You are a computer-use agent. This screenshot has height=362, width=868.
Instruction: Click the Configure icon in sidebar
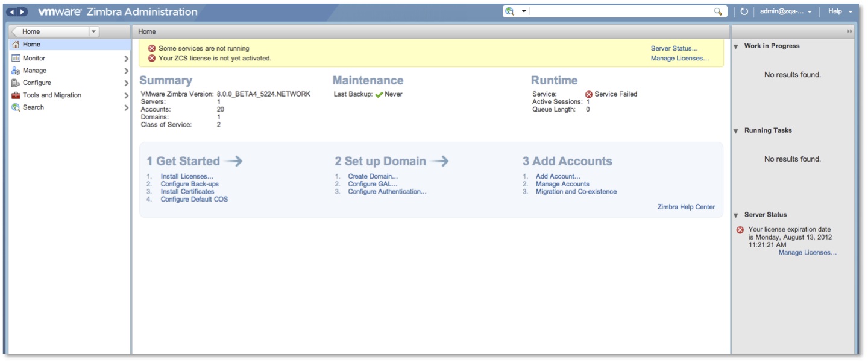tap(16, 83)
